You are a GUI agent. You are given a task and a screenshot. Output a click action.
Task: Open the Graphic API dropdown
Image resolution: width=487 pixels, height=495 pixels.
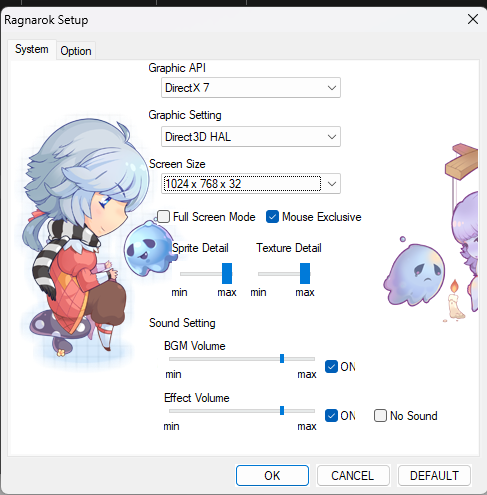click(x=251, y=88)
